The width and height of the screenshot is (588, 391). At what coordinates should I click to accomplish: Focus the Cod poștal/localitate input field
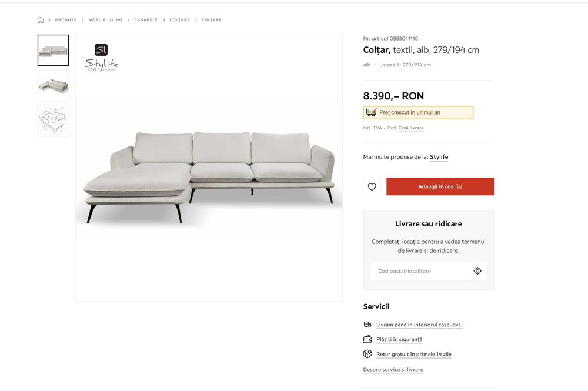click(419, 271)
